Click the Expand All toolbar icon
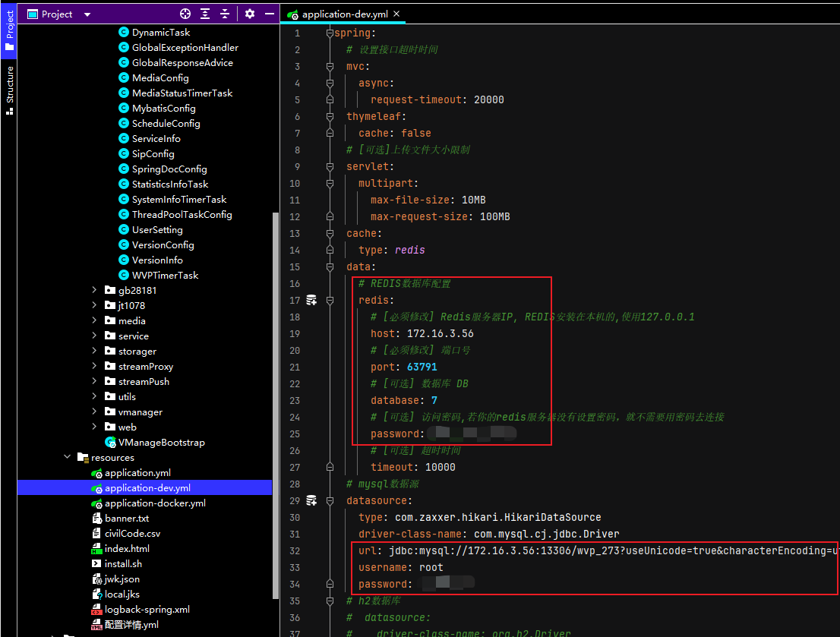The image size is (840, 637). 205,14
